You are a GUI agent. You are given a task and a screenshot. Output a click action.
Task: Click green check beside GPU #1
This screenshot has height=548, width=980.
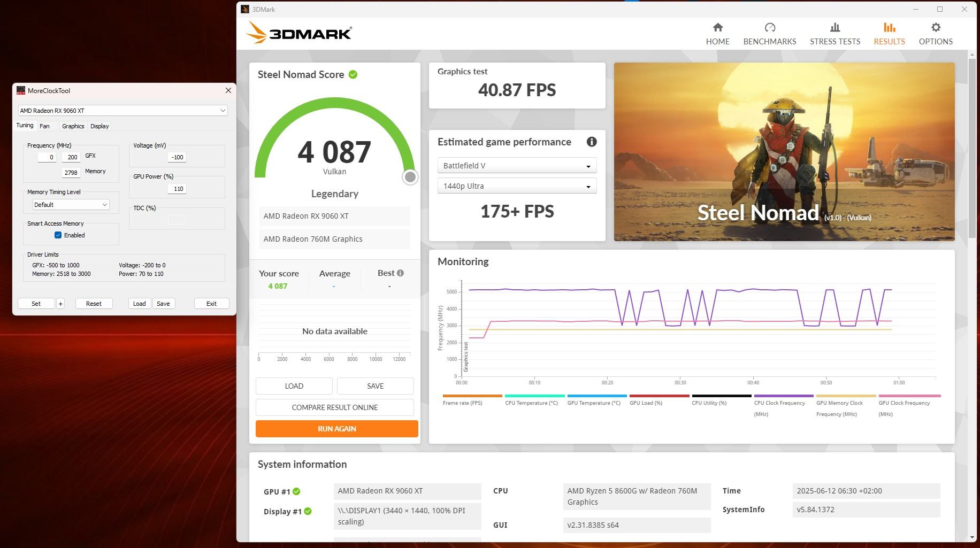[296, 491]
